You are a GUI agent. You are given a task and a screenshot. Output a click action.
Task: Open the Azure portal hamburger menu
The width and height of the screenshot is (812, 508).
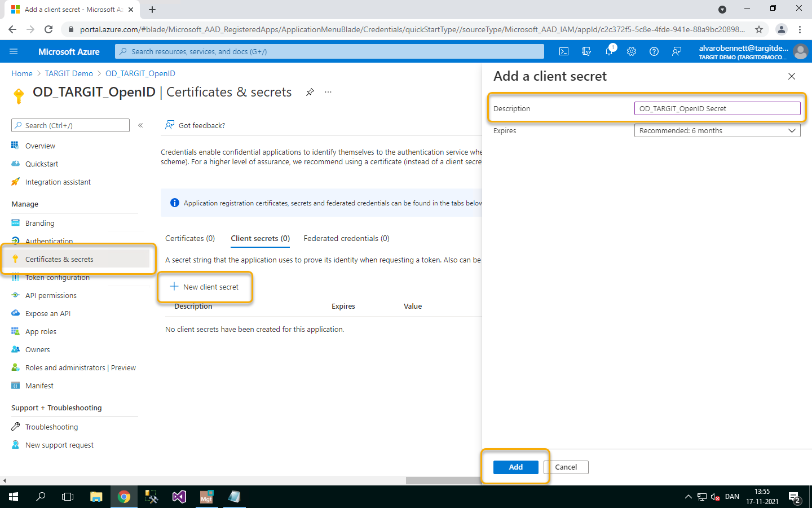tap(14, 51)
